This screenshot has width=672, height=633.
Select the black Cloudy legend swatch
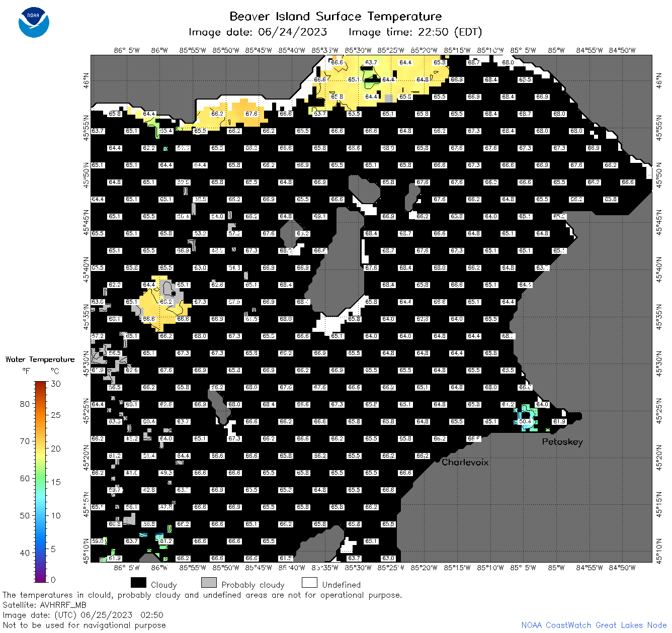[138, 582]
